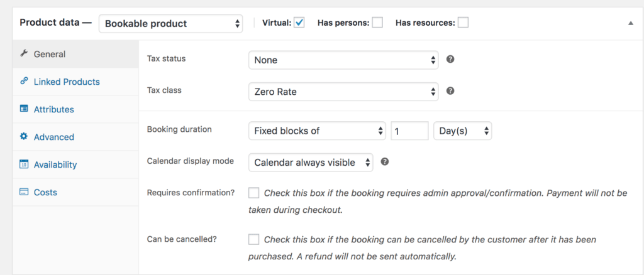Viewport: 644px width, 275px height.
Task: Enable the Can be cancelled checkbox
Action: [254, 239]
